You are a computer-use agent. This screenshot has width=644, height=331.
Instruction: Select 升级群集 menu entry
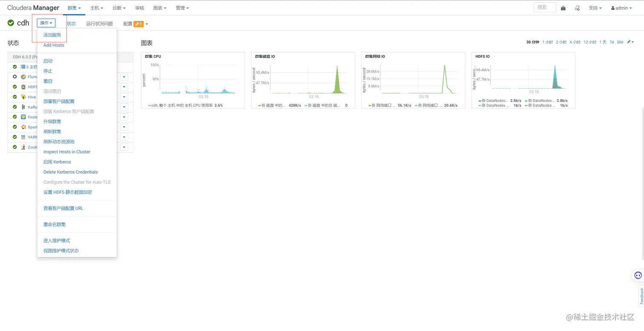point(52,122)
